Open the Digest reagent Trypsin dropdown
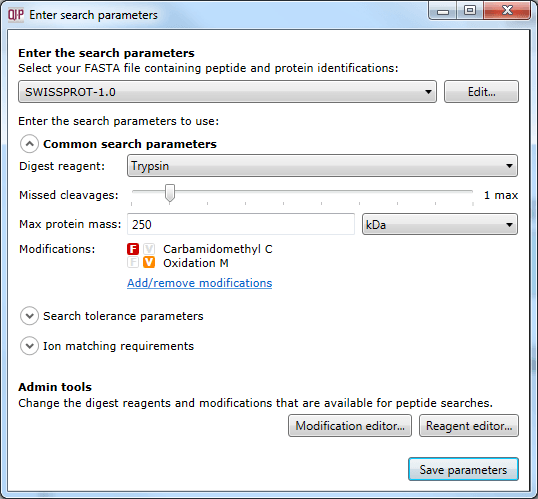Screen dimensions: 538x499 point(322,166)
